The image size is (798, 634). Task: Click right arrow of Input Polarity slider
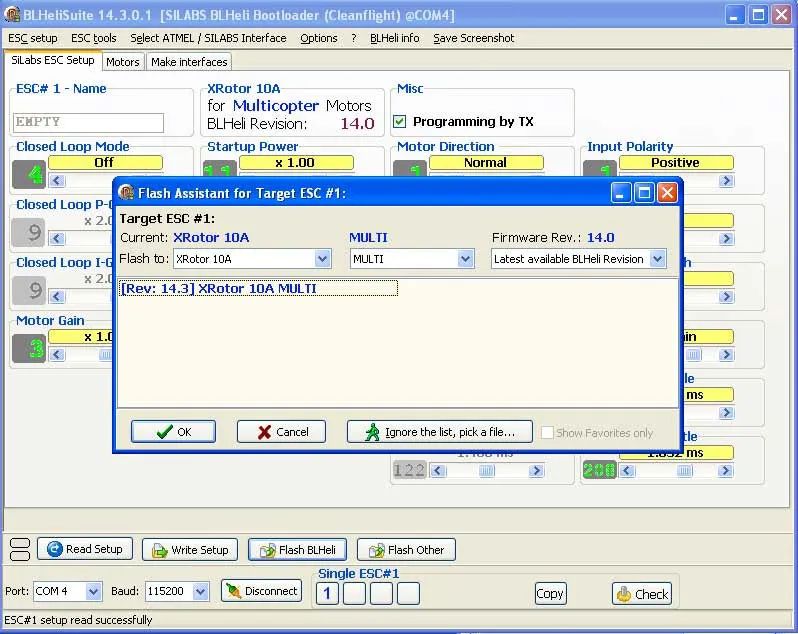coord(726,181)
